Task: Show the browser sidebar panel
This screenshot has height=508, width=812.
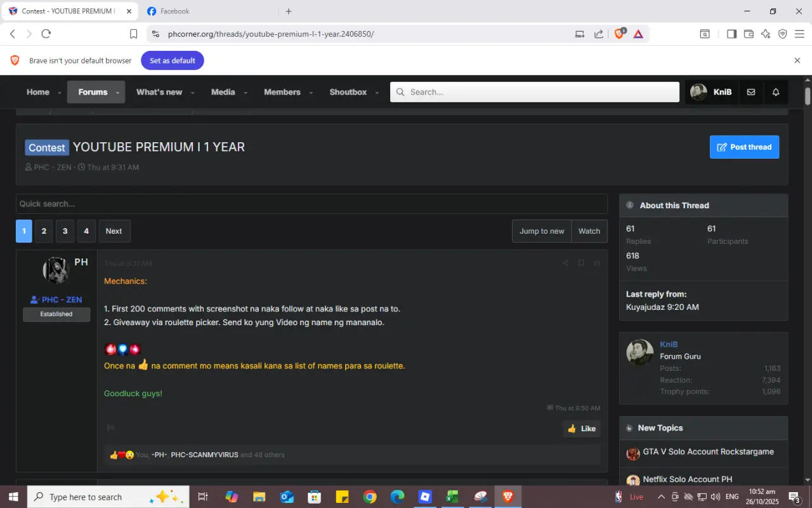Action: tap(731, 34)
